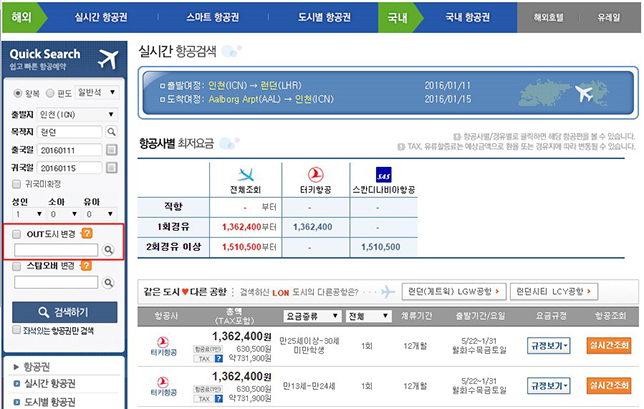Click the 런던(게트윅) LGW공항 button
Viewport: 644px width, 409px height.
[x=454, y=292]
